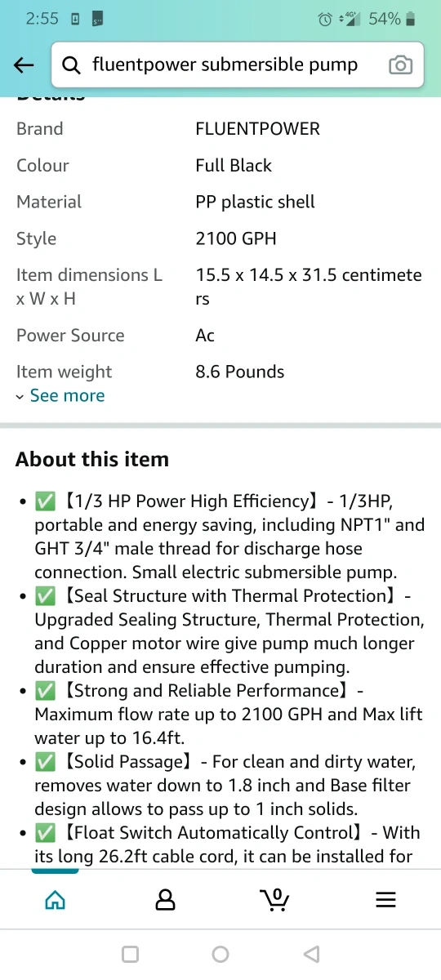Tap the 1/3 HP Power High Efficiency bullet

coord(229,537)
